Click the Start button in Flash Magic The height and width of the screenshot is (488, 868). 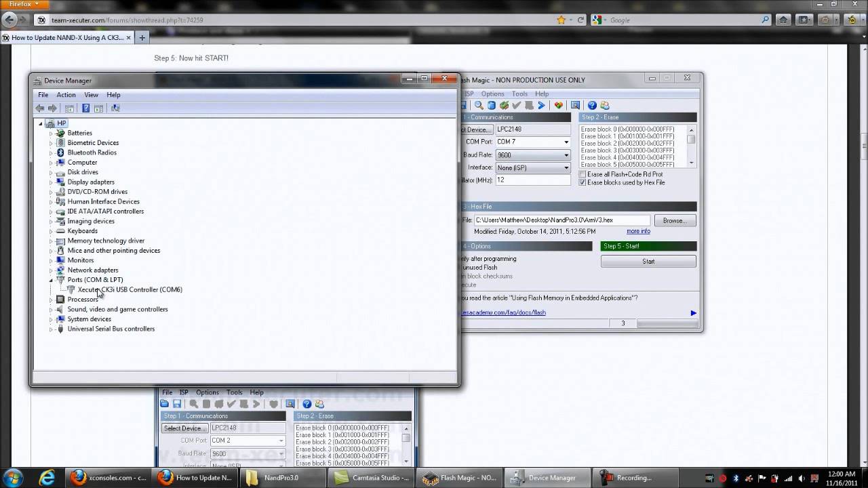point(648,262)
